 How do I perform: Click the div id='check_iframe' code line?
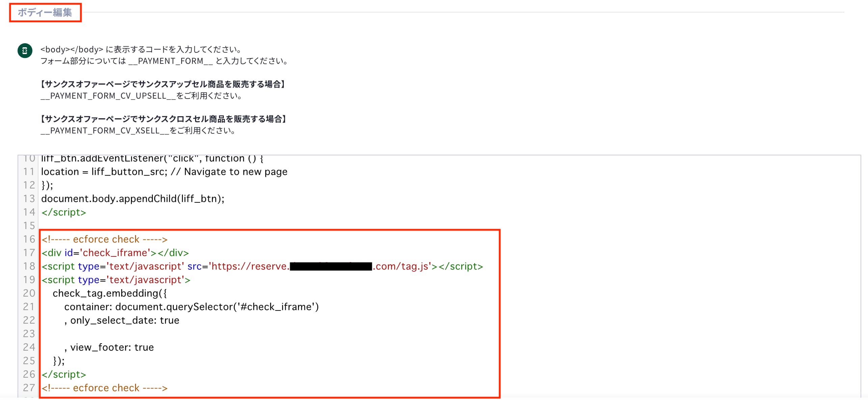115,253
